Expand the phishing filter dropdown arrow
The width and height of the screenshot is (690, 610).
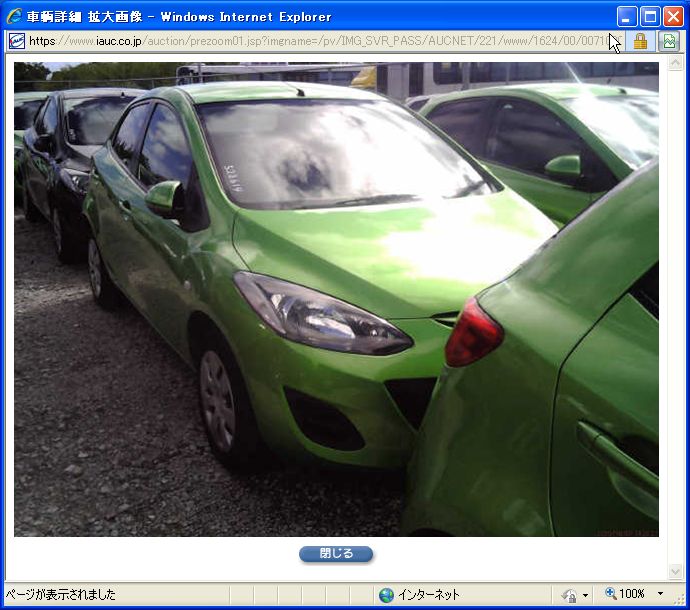(585, 594)
